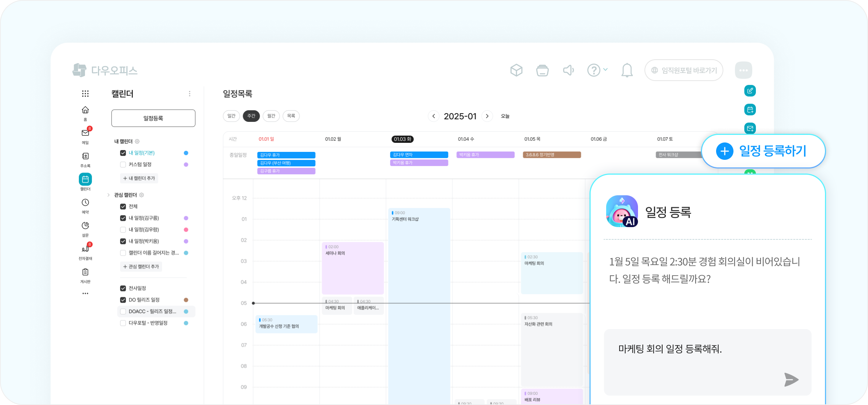
Task: Uncheck 내 일정(김구름) calendar
Action: [123, 218]
